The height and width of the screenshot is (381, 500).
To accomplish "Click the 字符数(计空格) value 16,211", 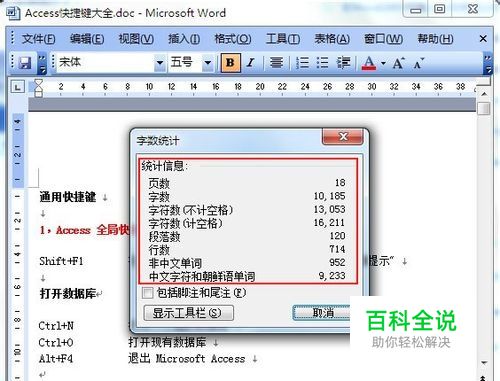I will coord(329,223).
